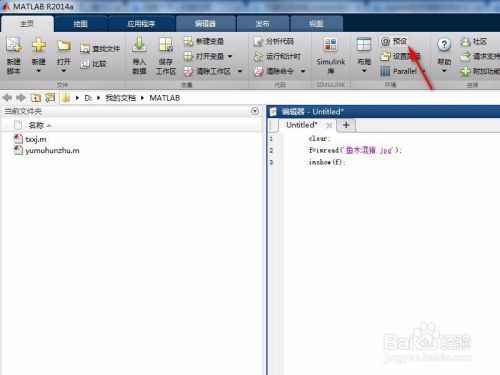Expand the Clear Commands dropdown arrow
The width and height of the screenshot is (500, 375).
coord(303,71)
